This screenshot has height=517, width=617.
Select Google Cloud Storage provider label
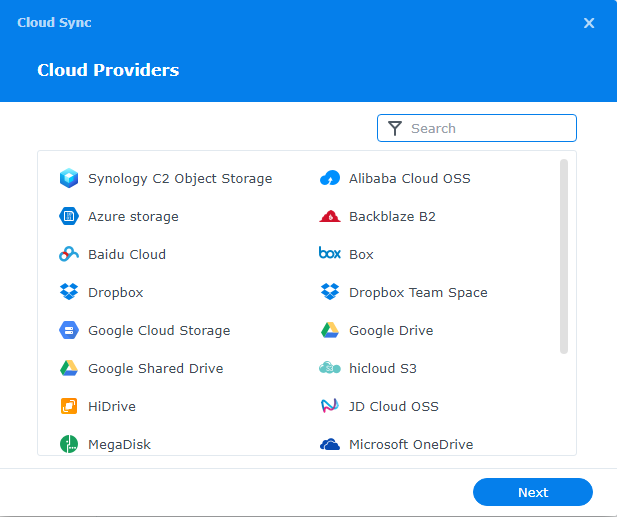click(x=159, y=331)
